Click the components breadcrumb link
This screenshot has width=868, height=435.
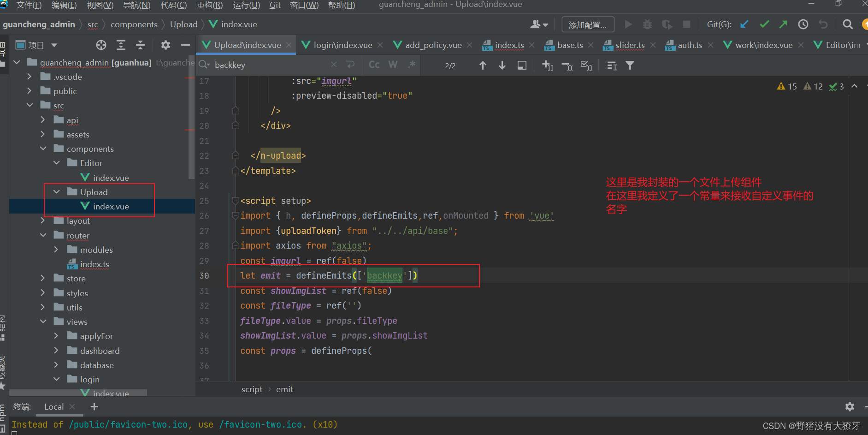click(134, 24)
